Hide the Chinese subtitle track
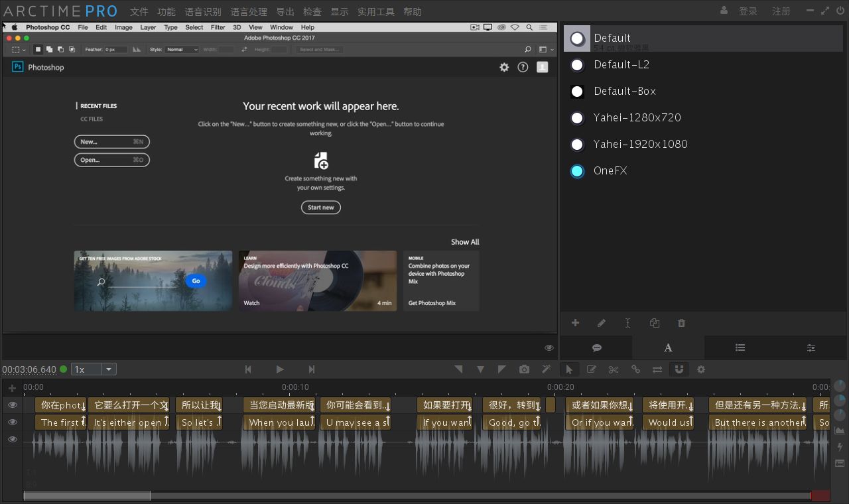 13,405
